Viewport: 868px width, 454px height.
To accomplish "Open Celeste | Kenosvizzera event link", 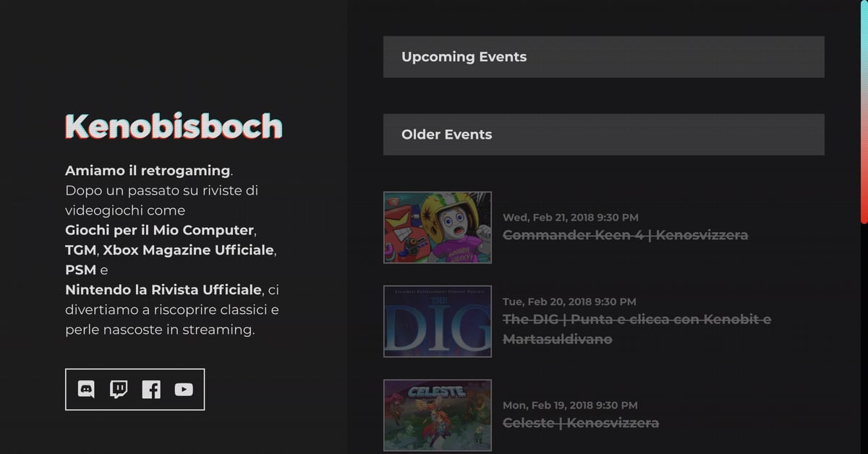I will [581, 422].
